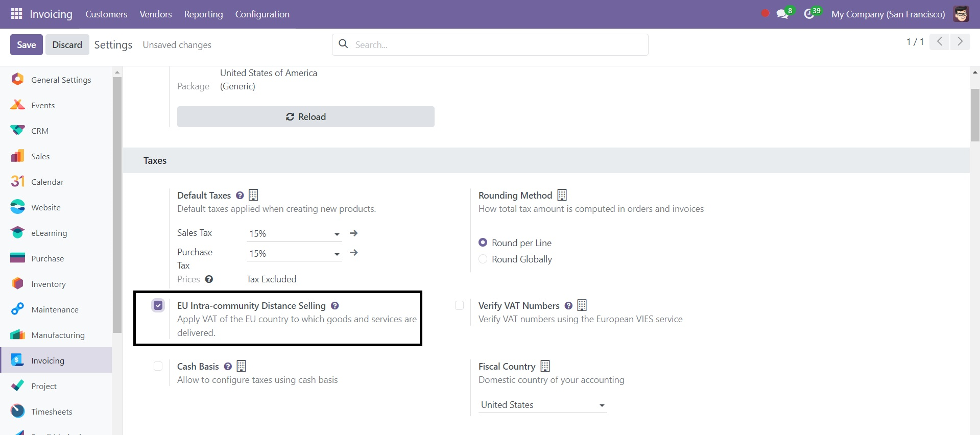Go to the next record arrow
Viewport: 980px width, 435px height.
pos(960,41)
